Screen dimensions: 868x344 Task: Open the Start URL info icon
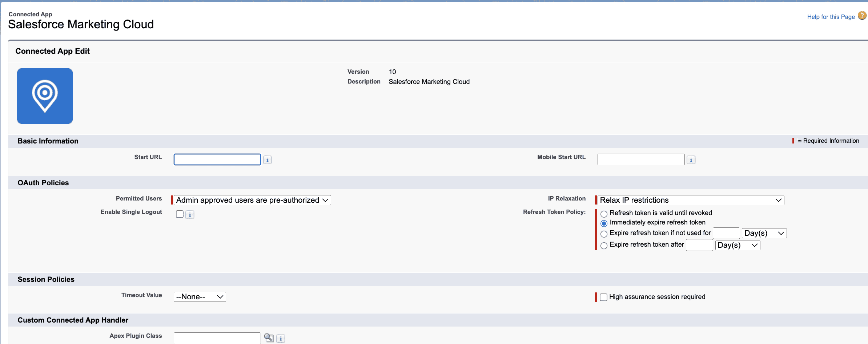tap(268, 160)
